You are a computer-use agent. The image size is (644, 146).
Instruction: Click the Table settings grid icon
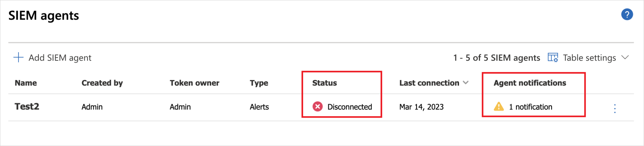click(553, 57)
